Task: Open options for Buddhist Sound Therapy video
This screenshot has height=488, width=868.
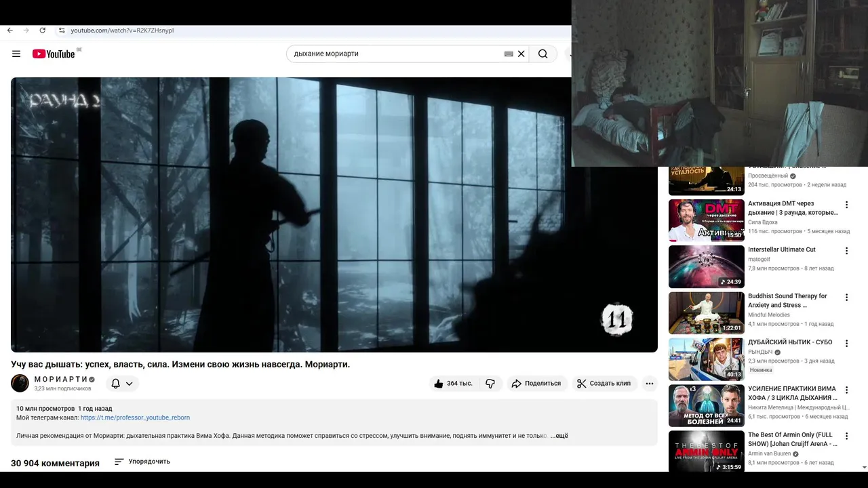Action: pyautogui.click(x=846, y=298)
